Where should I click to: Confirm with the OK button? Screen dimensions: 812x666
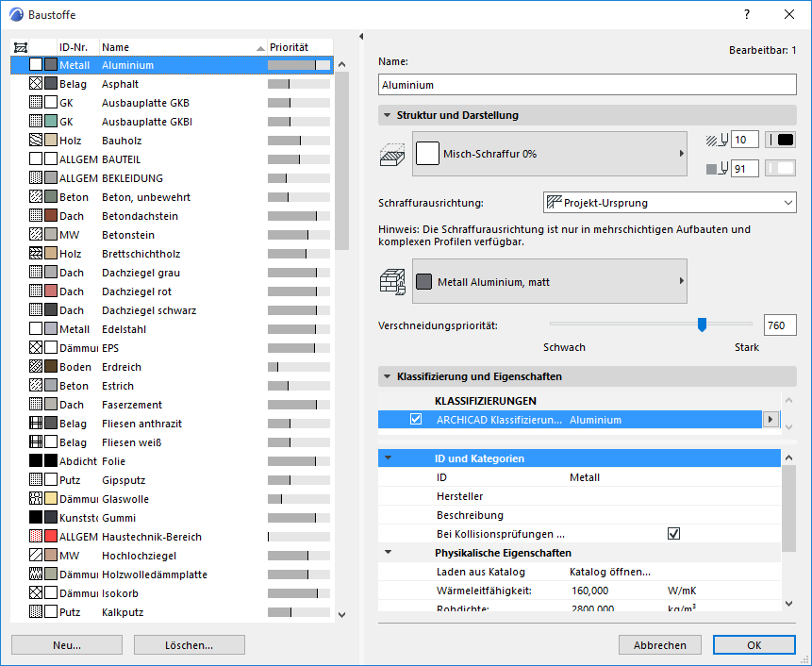point(754,644)
